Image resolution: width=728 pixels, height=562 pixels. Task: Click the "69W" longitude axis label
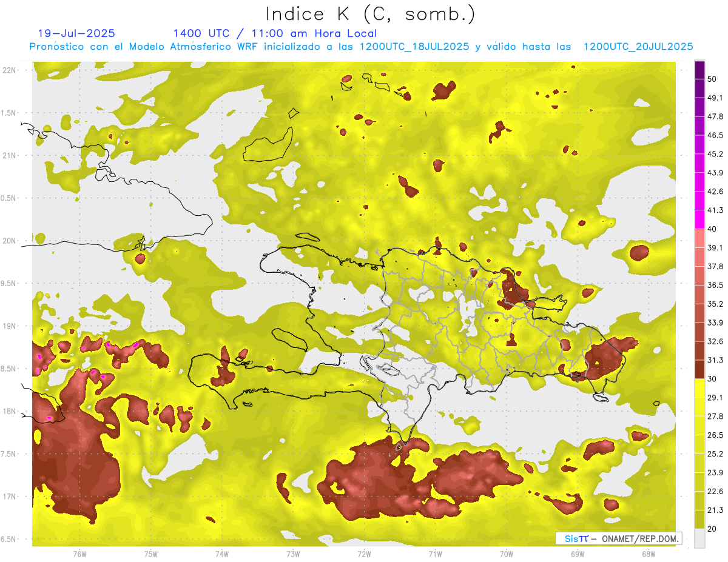[x=578, y=554]
